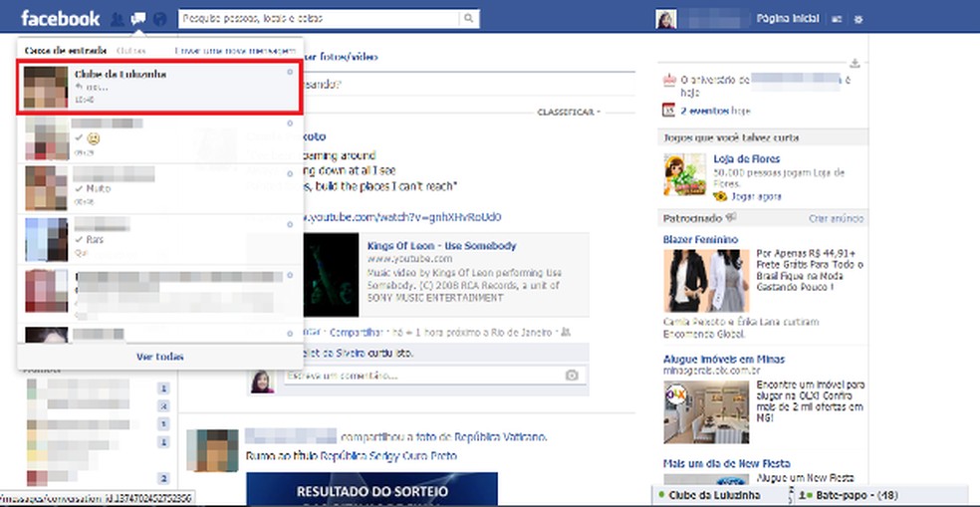Open Kings Of Leon - Use Somebody link
The image size is (980, 507).
click(x=442, y=246)
